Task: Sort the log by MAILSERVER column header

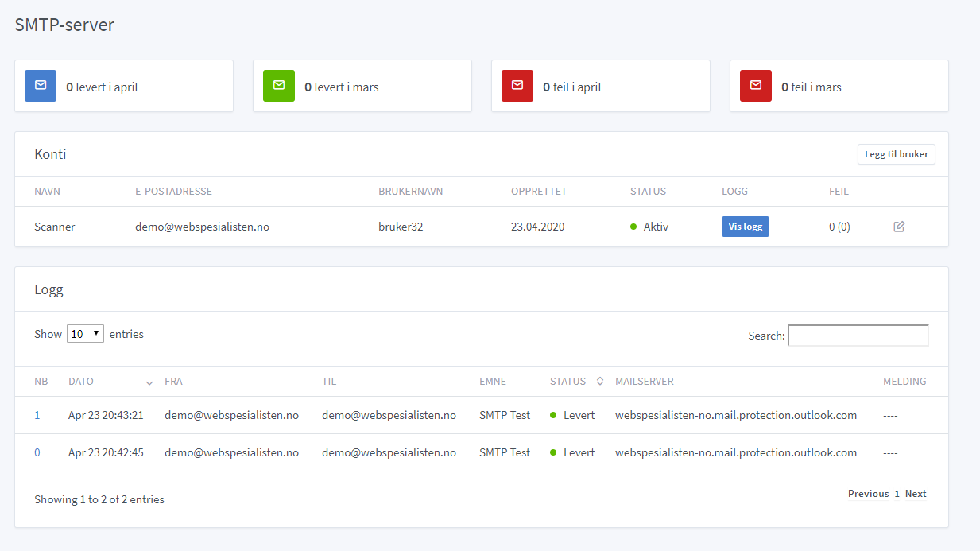Action: pos(644,382)
